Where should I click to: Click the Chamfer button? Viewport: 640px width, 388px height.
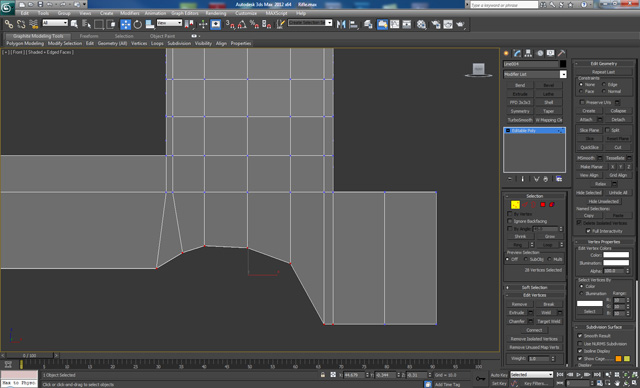point(516,321)
